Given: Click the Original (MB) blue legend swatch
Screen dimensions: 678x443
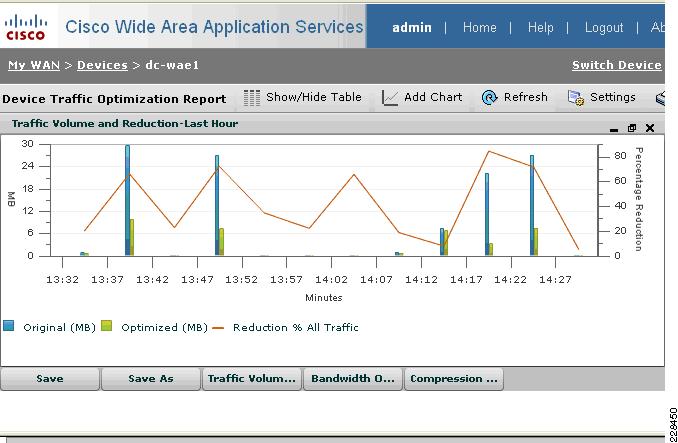Looking at the screenshot, I should click(9, 326).
